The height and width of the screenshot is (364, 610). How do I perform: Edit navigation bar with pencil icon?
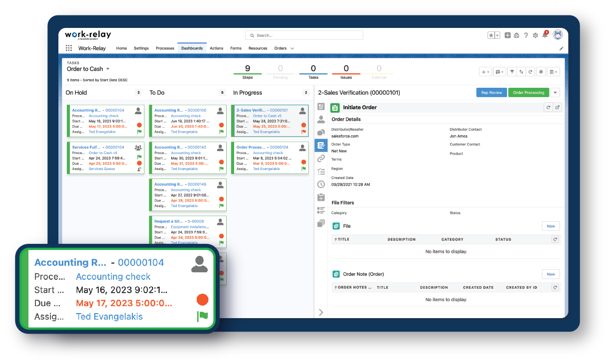click(561, 48)
